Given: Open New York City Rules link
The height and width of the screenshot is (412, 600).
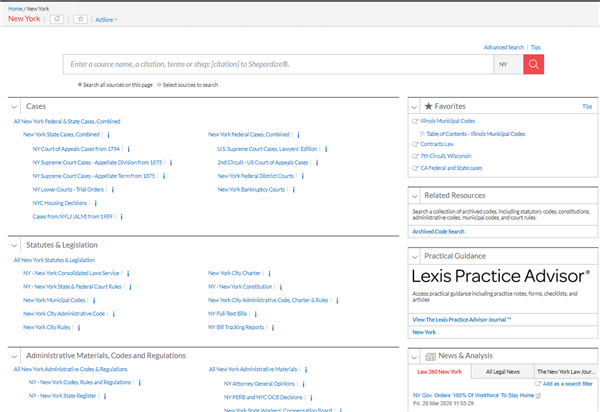Looking at the screenshot, I should (47, 327).
